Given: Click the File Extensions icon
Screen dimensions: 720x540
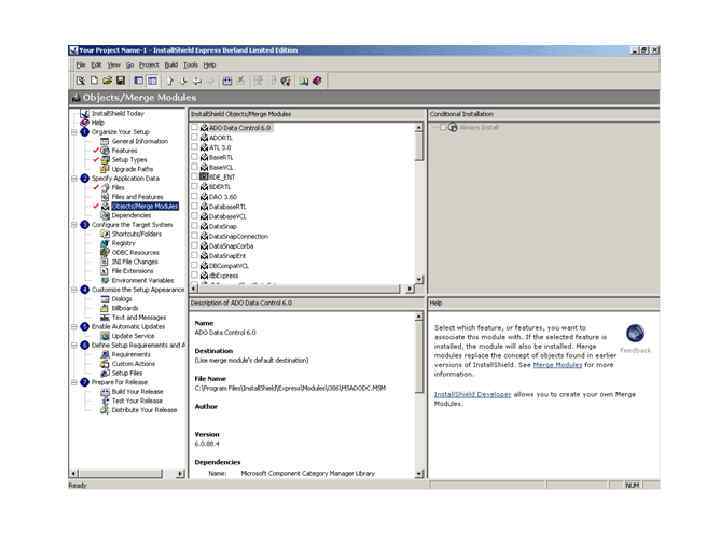Looking at the screenshot, I should click(x=105, y=271).
